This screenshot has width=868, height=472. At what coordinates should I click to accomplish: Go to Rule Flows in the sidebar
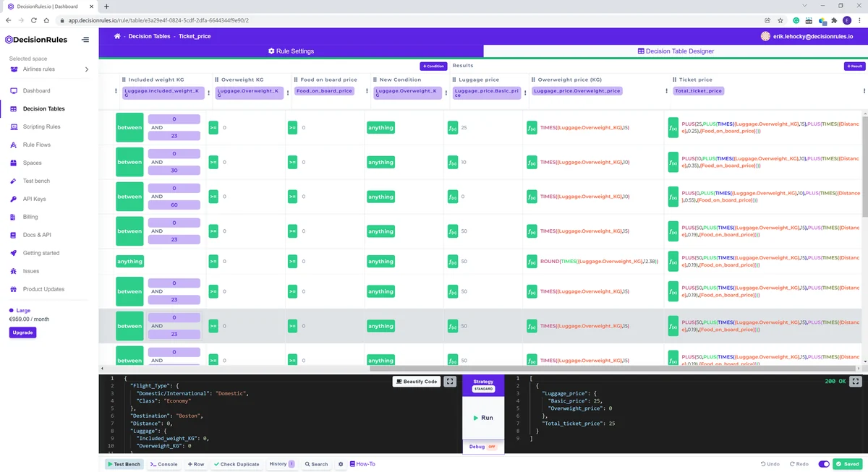click(36, 145)
